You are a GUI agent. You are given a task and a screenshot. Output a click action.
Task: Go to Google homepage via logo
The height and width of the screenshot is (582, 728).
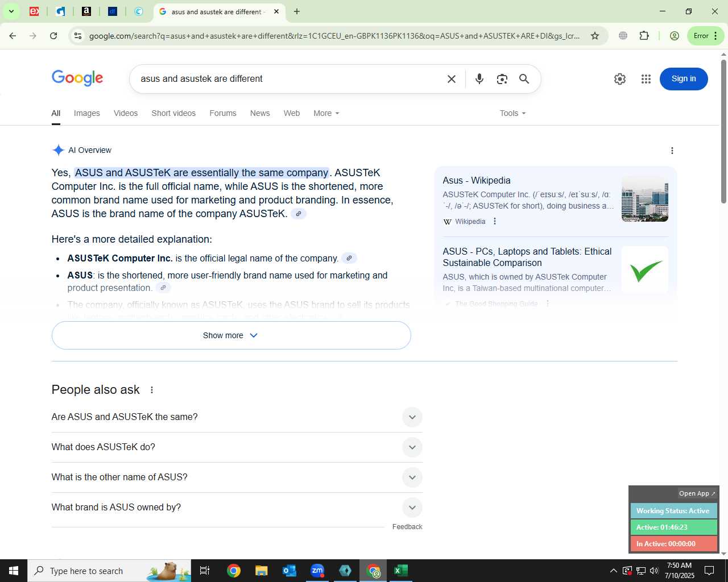point(77,78)
